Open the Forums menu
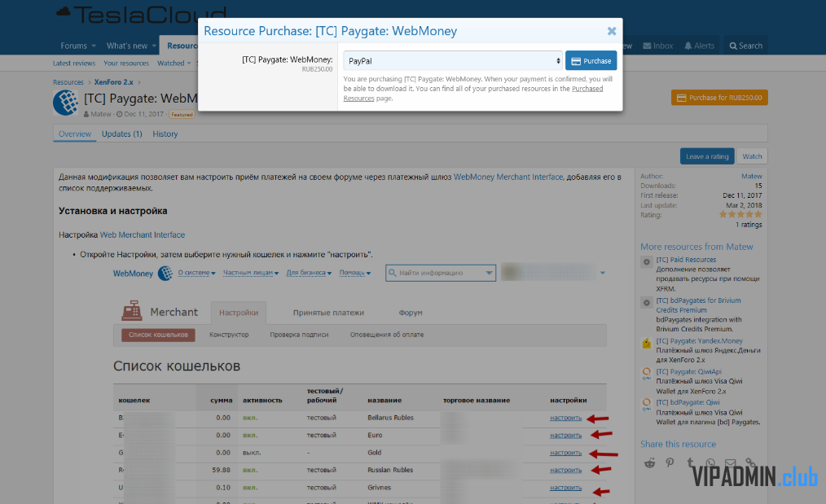This screenshot has width=826, height=504. point(74,46)
